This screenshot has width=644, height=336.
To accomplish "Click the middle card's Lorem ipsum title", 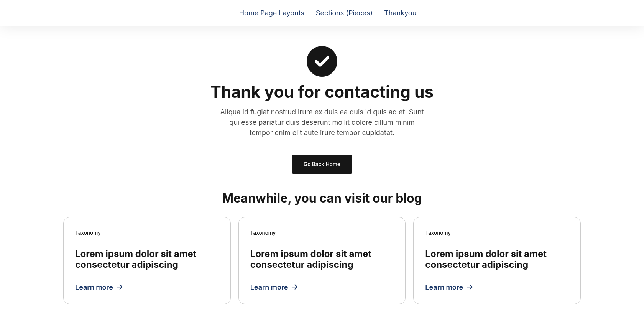I will (x=310, y=259).
